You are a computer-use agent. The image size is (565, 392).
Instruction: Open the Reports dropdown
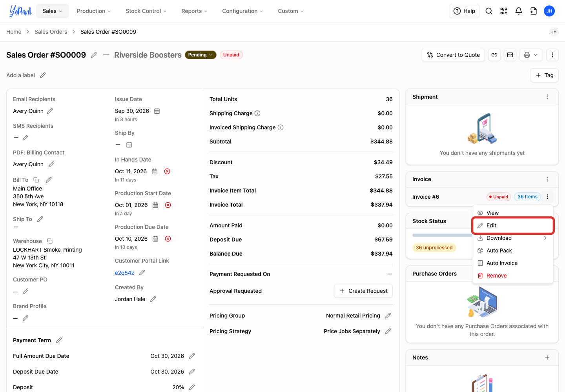coord(194,11)
